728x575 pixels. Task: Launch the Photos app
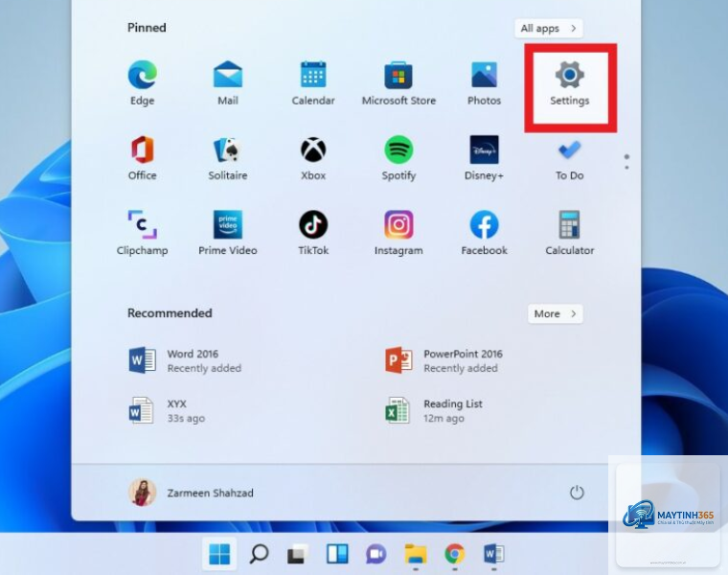click(x=484, y=83)
